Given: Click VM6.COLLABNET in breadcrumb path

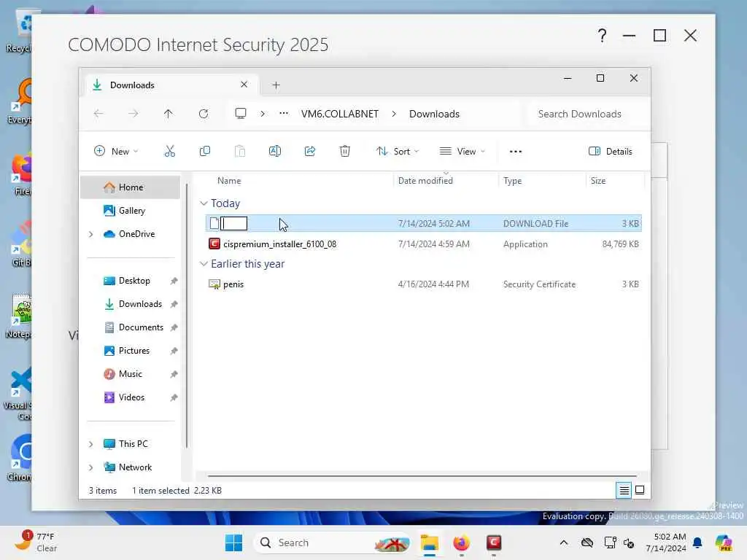Looking at the screenshot, I should coord(340,114).
